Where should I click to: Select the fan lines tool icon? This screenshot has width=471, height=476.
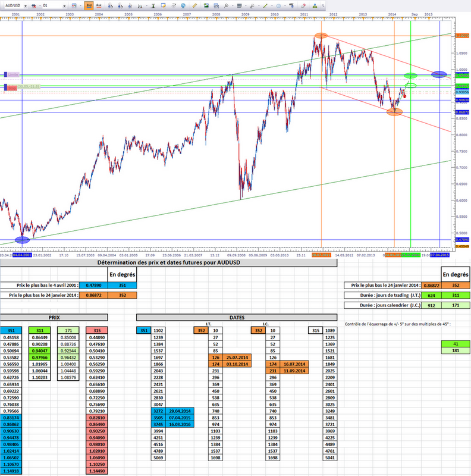(252, 6)
